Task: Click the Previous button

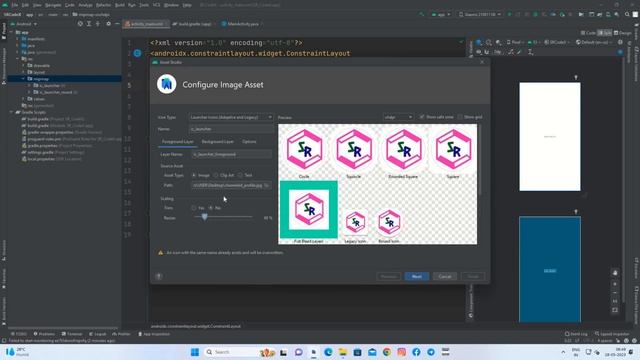Action: point(389,276)
